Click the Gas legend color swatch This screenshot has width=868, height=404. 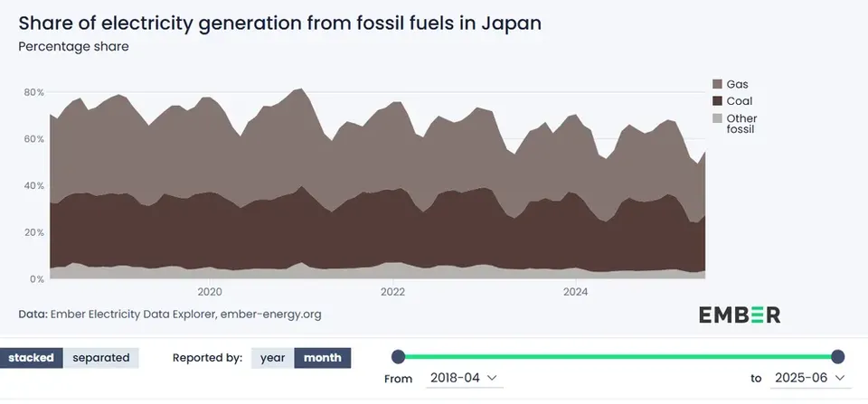pyautogui.click(x=717, y=84)
